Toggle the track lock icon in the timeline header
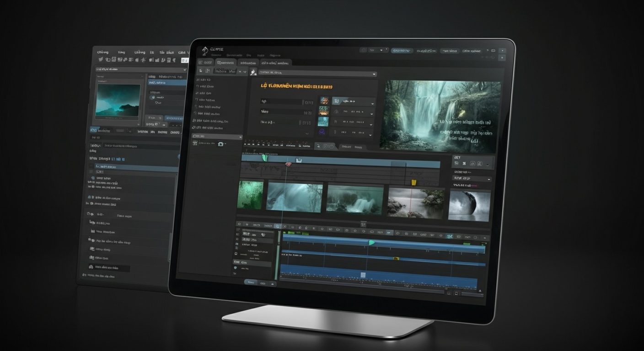Viewport: 644px width, 351px height. 236,254
